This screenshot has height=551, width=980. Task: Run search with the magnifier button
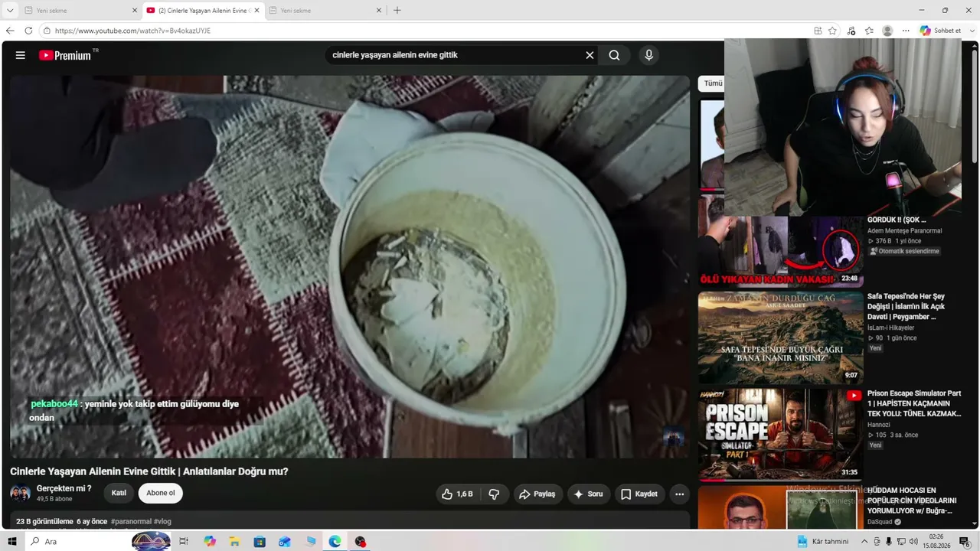click(614, 55)
